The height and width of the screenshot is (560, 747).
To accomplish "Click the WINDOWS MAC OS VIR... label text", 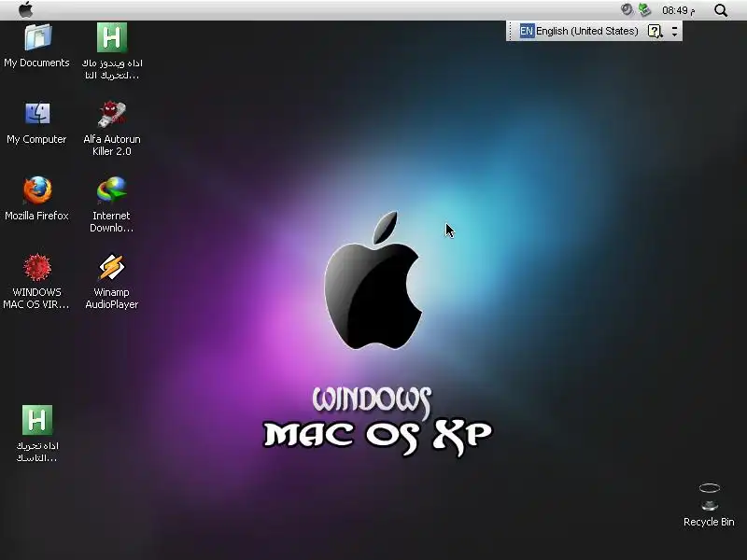I will 36,298.
